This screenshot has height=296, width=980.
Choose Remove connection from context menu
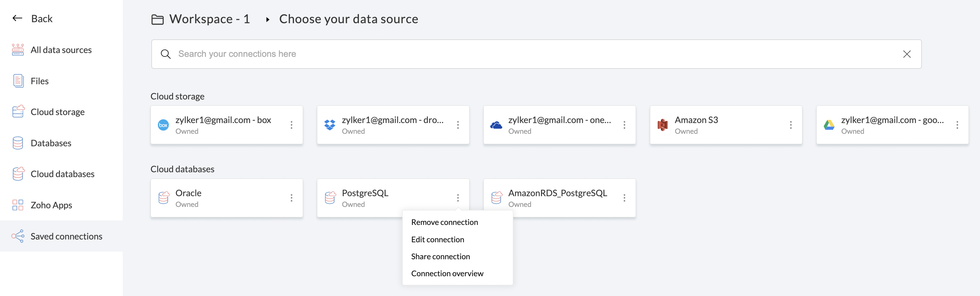click(x=444, y=222)
